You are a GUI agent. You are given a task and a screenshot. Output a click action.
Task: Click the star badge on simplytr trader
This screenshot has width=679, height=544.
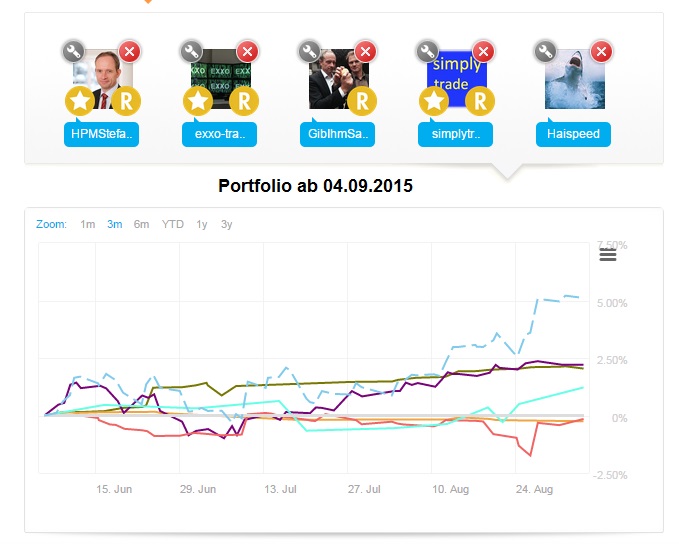tap(434, 100)
